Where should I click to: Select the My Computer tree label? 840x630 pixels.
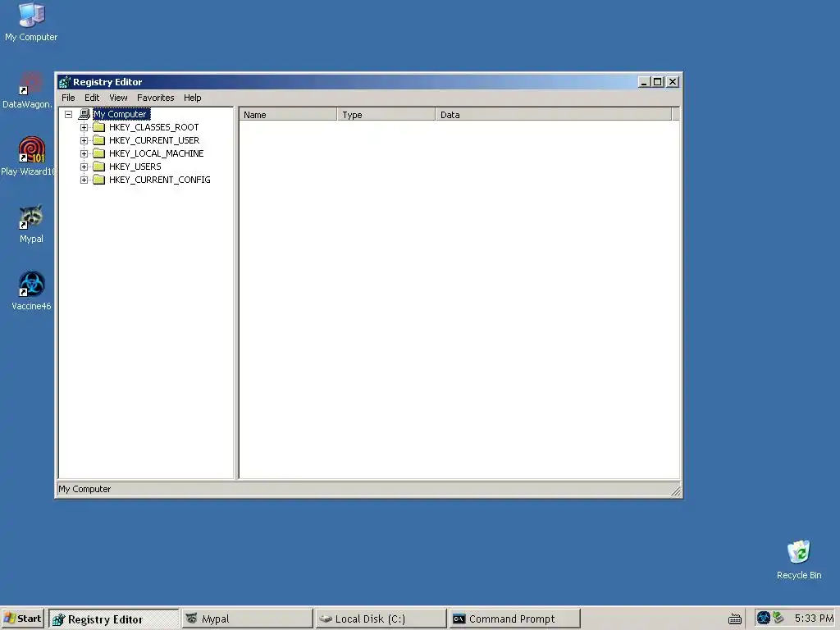(x=121, y=114)
